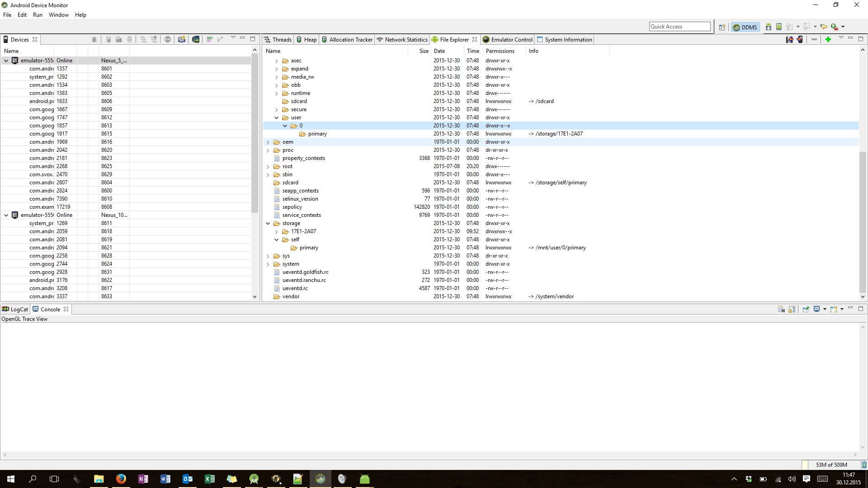Click the garbage collector trash icon at bottom right
Viewport: 868px width, 488px height.
pos(864,465)
